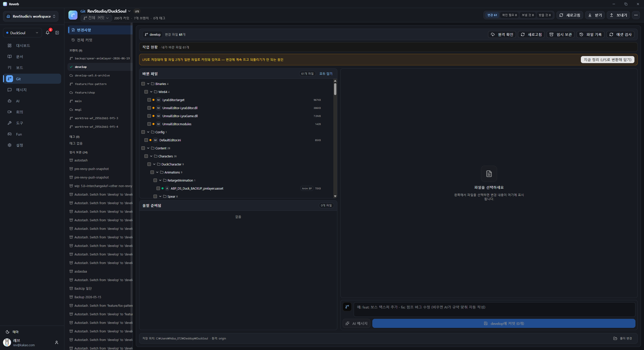
Task: Open the notifications bell icon
Action: coord(48,33)
